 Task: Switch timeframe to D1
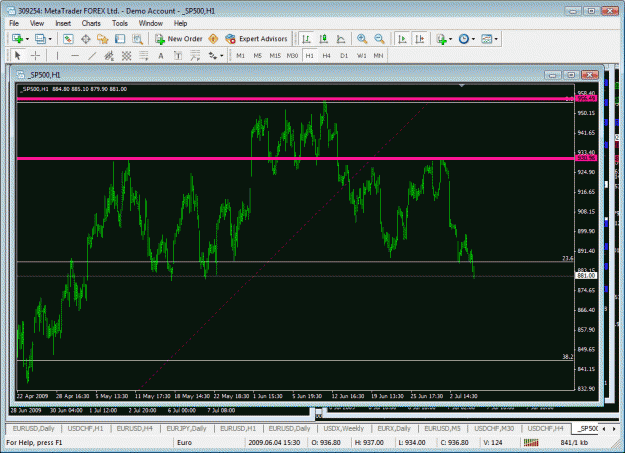point(344,56)
